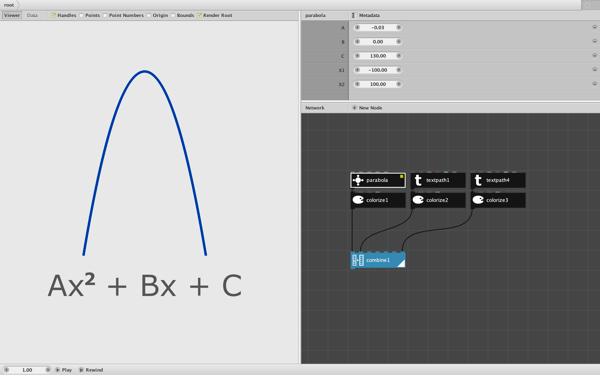Open options menu for X2 row

pyautogui.click(x=595, y=84)
